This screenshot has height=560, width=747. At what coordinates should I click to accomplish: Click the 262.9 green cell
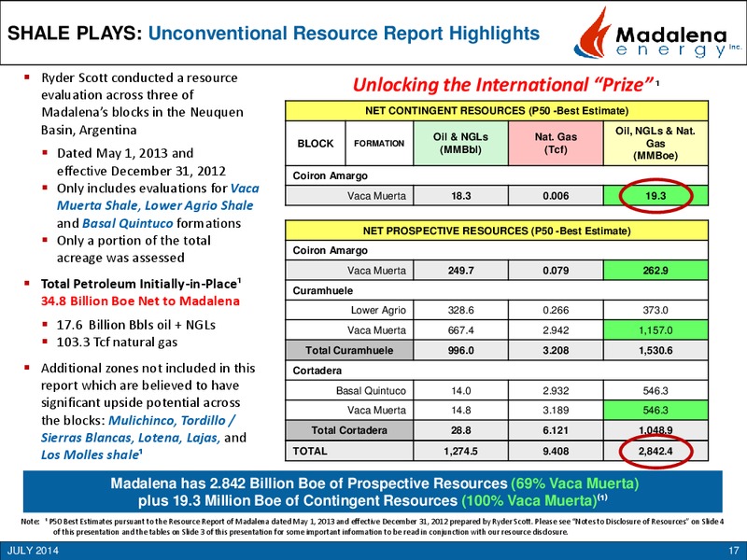pyautogui.click(x=655, y=271)
